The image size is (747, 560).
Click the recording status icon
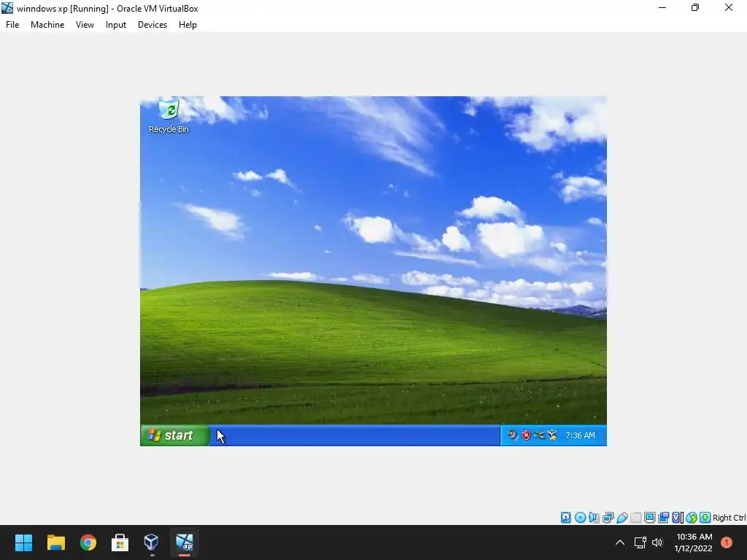(x=663, y=518)
